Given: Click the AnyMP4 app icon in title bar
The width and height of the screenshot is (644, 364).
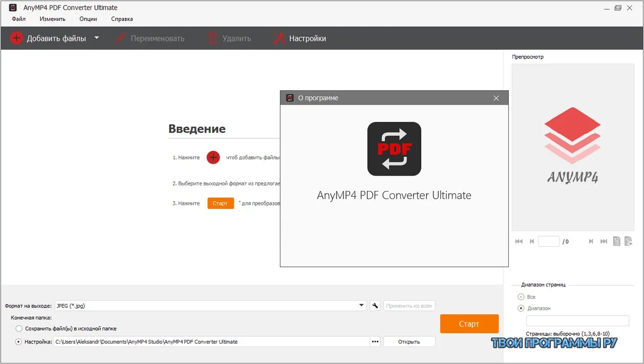Looking at the screenshot, I should 13,8.
